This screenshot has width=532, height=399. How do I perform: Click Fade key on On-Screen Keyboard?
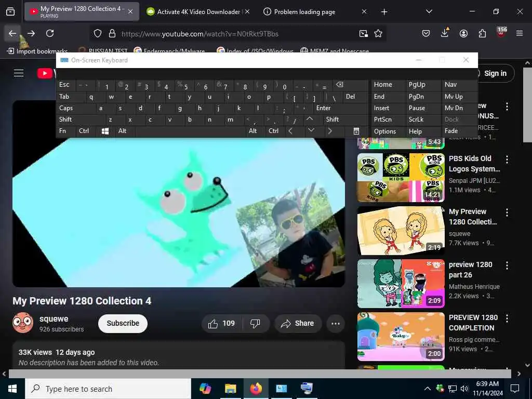click(x=459, y=131)
